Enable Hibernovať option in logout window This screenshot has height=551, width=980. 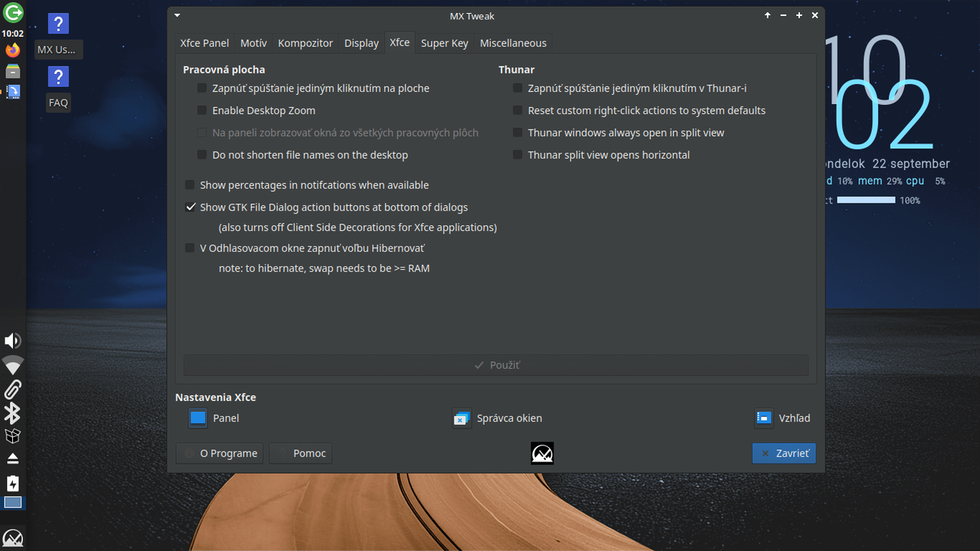pyautogui.click(x=190, y=248)
